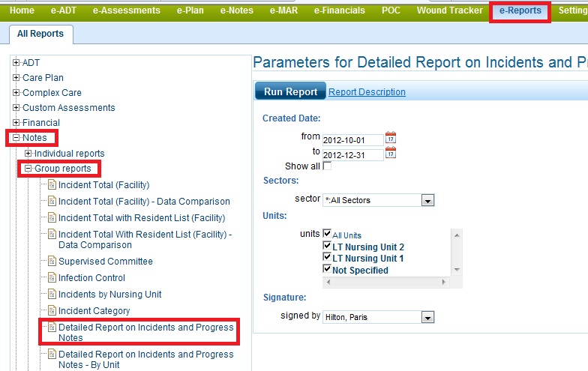Expand the Care Plan tree node
Viewport: 588px width, 371px height.
point(16,78)
